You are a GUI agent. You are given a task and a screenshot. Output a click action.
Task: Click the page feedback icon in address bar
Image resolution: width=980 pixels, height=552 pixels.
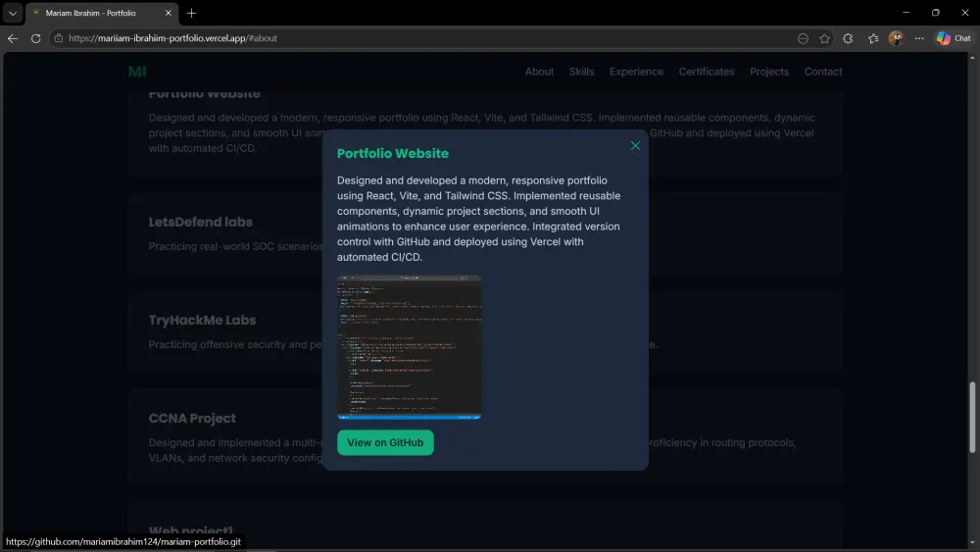click(803, 38)
